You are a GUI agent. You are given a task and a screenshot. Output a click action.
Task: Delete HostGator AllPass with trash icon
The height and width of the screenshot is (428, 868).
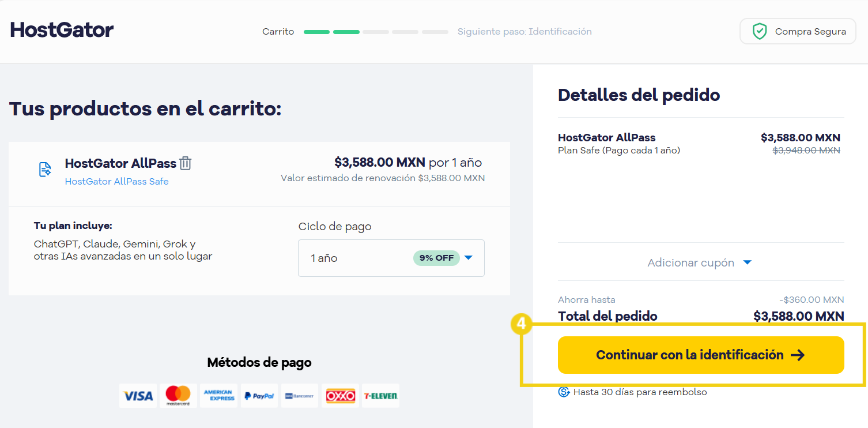185,163
